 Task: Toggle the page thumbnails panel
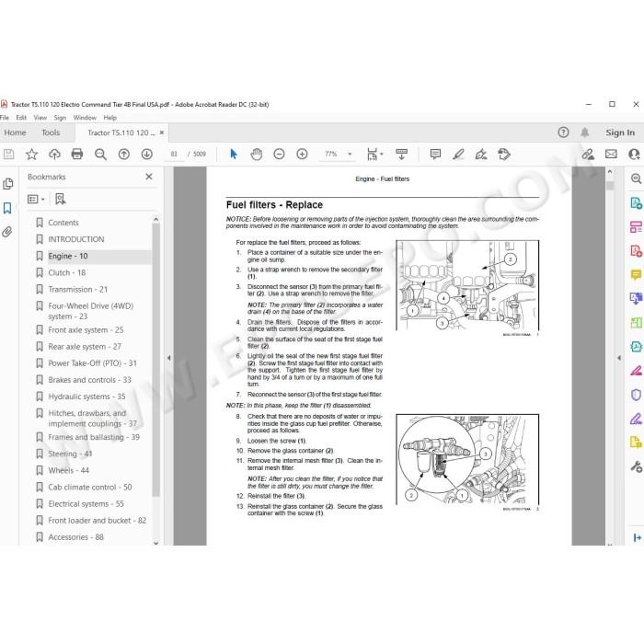pyautogui.click(x=7, y=184)
